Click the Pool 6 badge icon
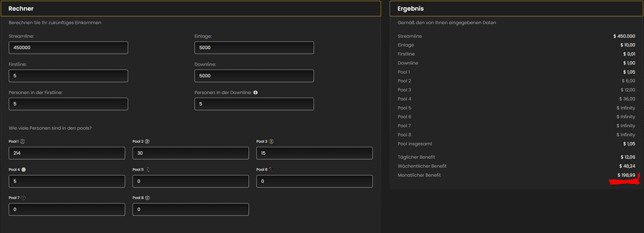Viewport: 644px width, 233px height. coord(271,169)
